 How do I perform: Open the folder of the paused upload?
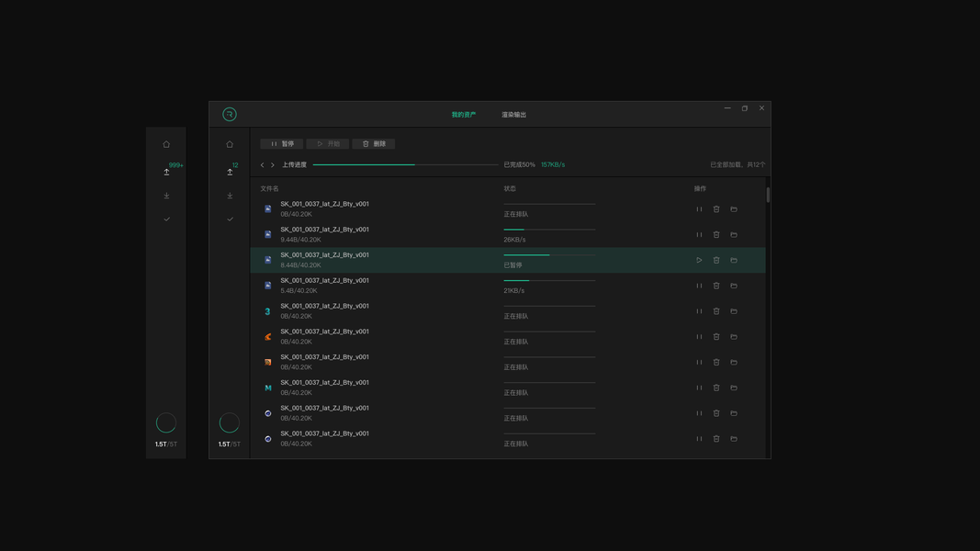coord(734,261)
